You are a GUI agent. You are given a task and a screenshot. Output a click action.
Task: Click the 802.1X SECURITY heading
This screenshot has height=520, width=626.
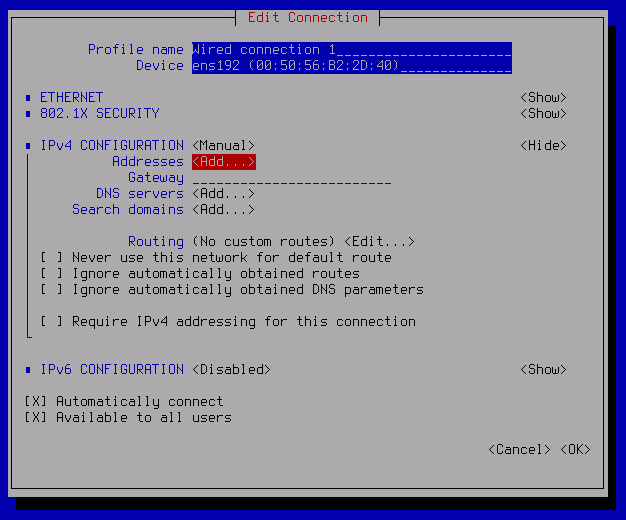point(99,114)
